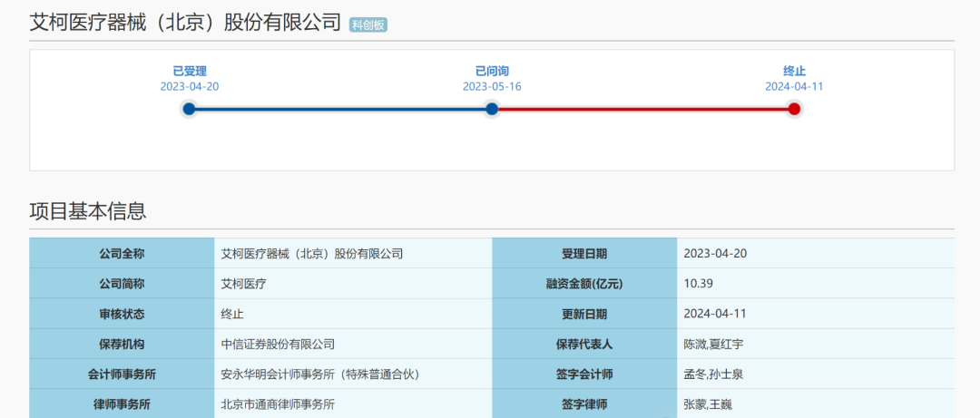Viewport: 980px width, 418px height.
Task: Click the 签字律师 header cell
Action: tap(584, 403)
